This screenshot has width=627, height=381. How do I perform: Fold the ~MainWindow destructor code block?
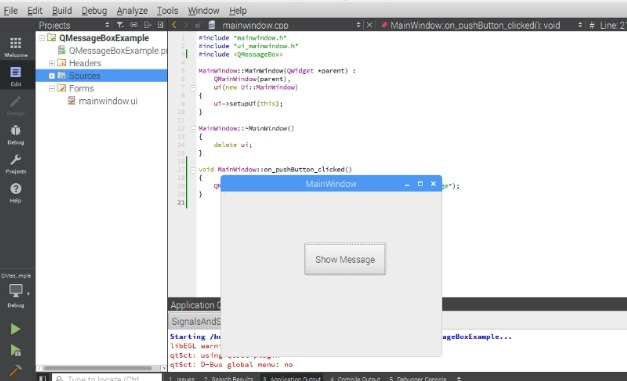tap(193, 128)
